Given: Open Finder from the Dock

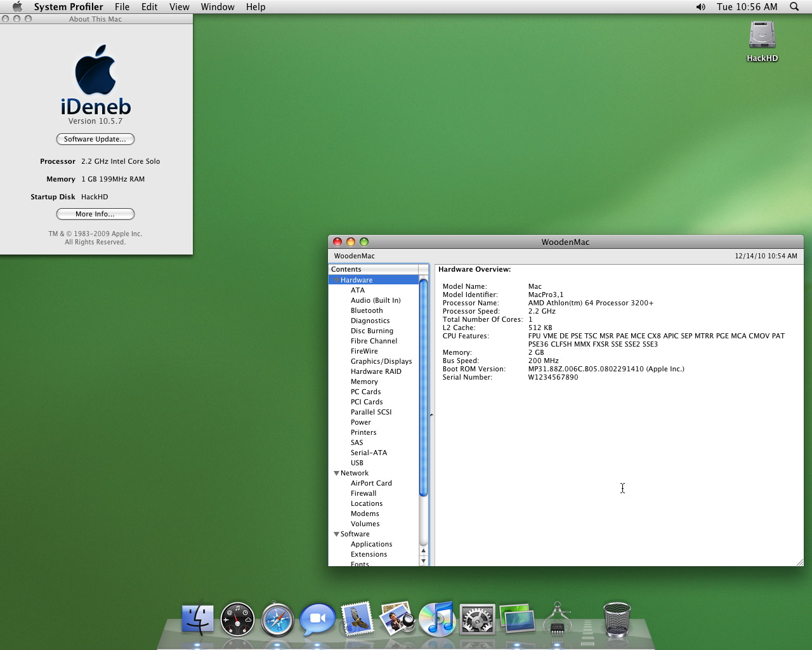Looking at the screenshot, I should click(197, 619).
